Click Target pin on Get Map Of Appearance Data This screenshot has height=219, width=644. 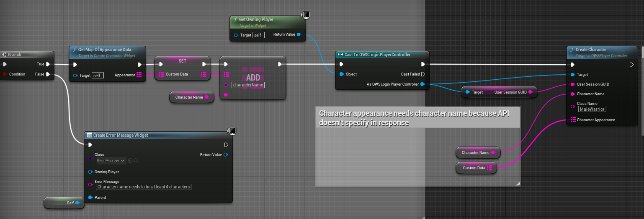75,76
